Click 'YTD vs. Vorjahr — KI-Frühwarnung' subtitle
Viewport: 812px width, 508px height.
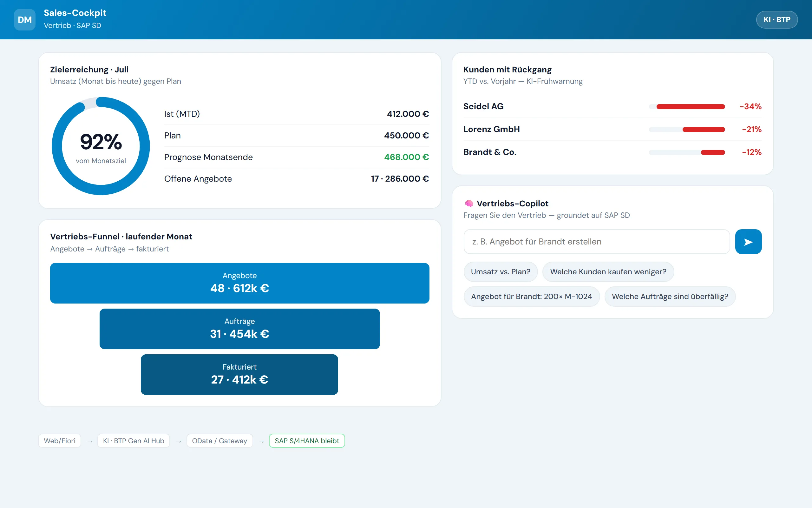523,81
